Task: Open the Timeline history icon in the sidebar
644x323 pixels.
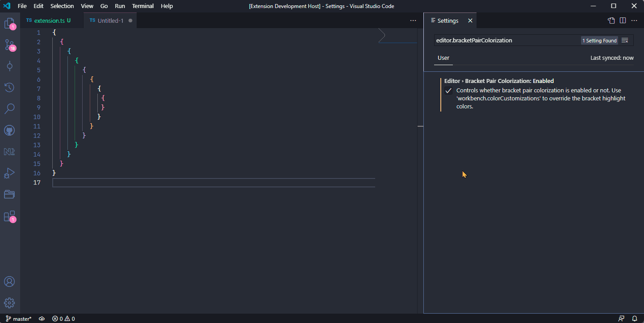Action: pyautogui.click(x=9, y=87)
